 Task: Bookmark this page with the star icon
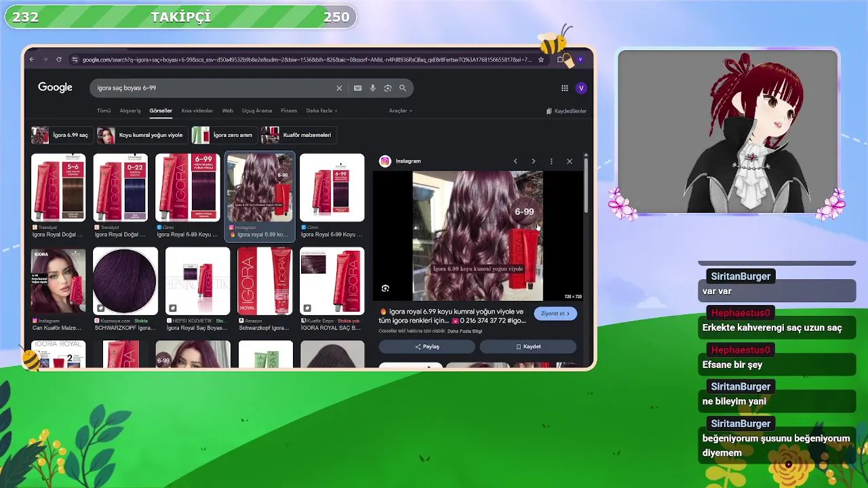[x=541, y=60]
